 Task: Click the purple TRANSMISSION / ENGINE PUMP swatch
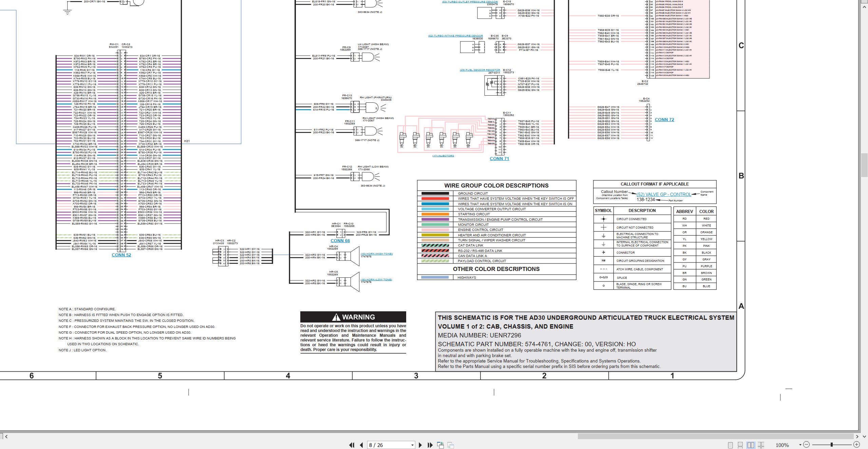tap(435, 220)
